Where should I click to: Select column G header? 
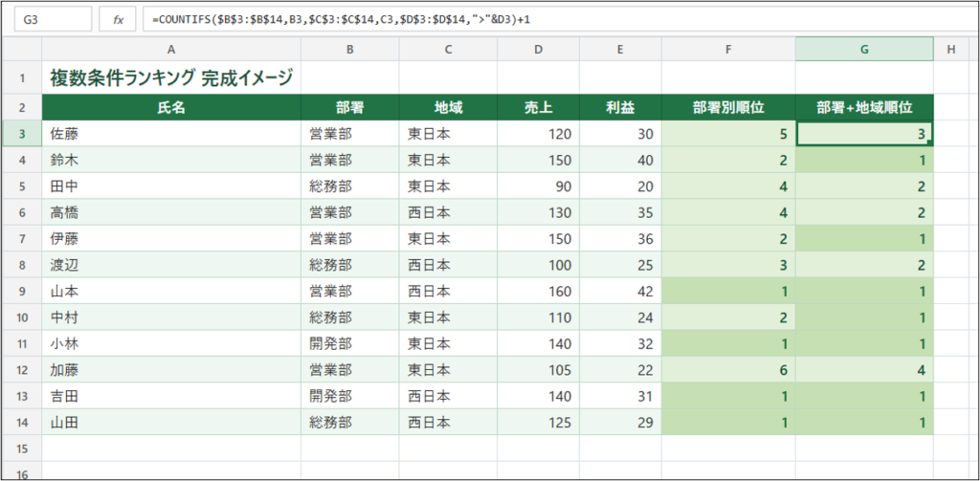(x=864, y=50)
